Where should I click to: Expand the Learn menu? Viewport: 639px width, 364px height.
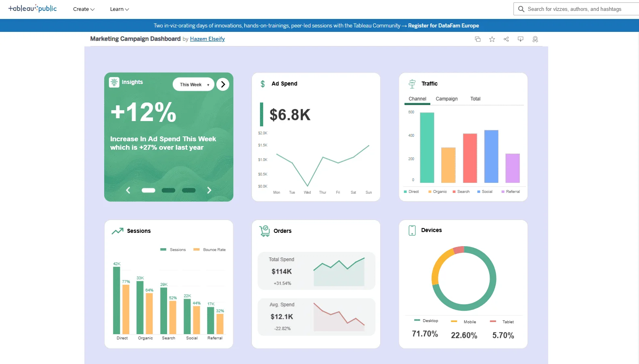[x=119, y=9]
